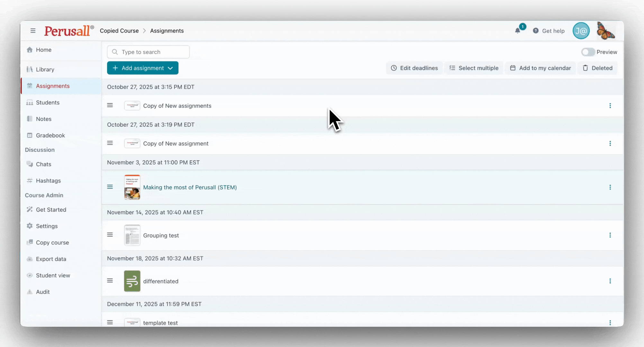Open the J@ user avatar
The width and height of the screenshot is (644, 347).
pyautogui.click(x=581, y=31)
